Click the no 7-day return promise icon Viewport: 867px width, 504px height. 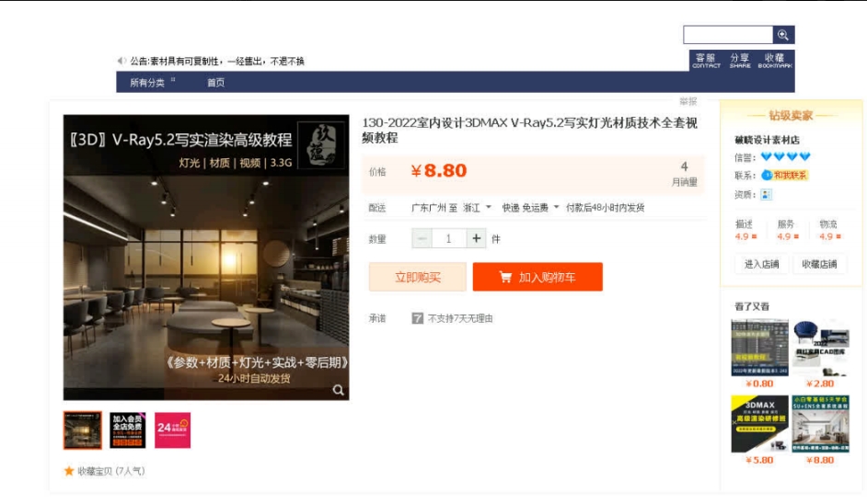pyautogui.click(x=417, y=318)
